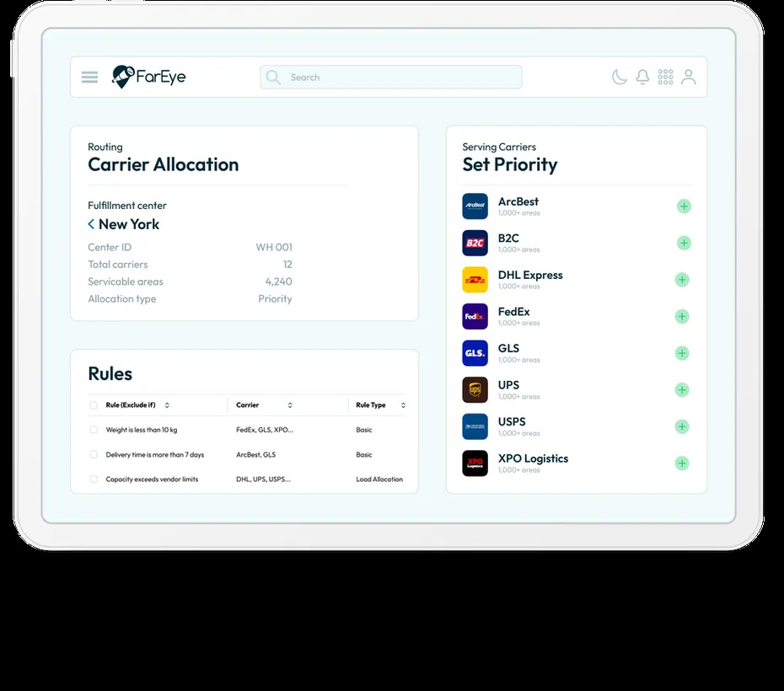This screenshot has height=691, width=784.
Task: Click the ArcBest carrier logo
Action: (x=475, y=206)
